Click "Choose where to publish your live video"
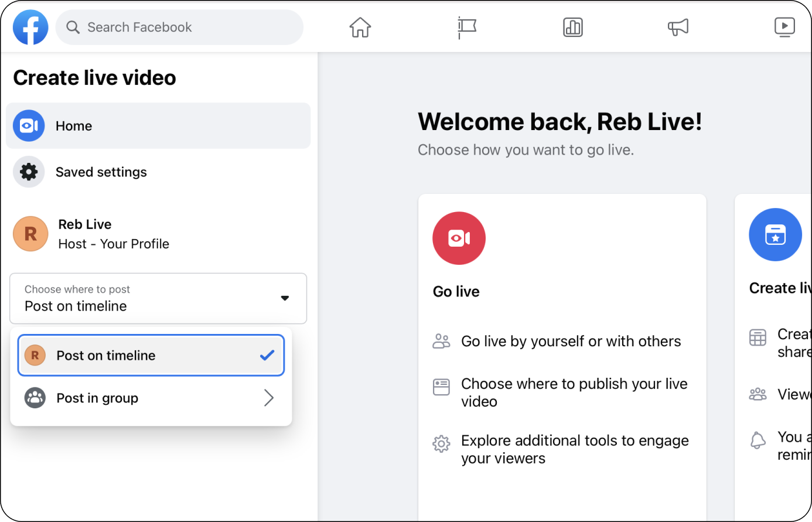 (574, 393)
